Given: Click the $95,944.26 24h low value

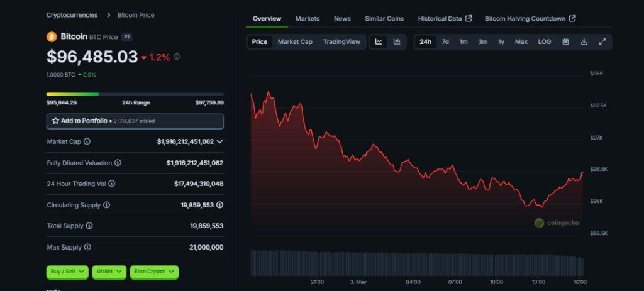Looking at the screenshot, I should click(62, 102).
